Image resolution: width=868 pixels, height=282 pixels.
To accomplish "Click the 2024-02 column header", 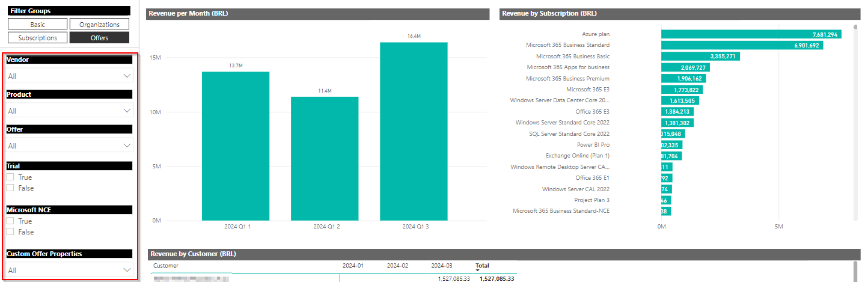I will click(397, 266).
